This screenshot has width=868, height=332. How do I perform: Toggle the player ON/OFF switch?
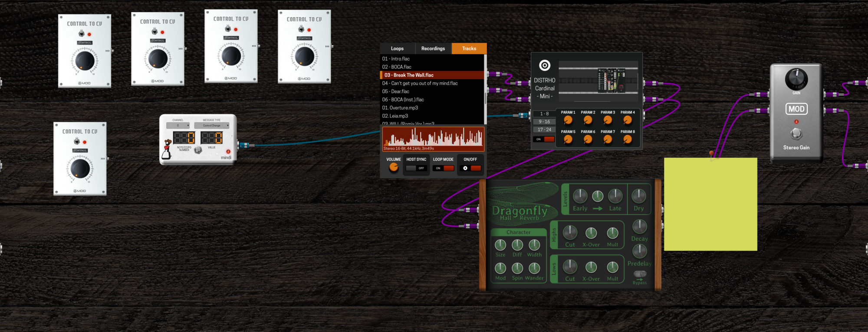tap(470, 168)
